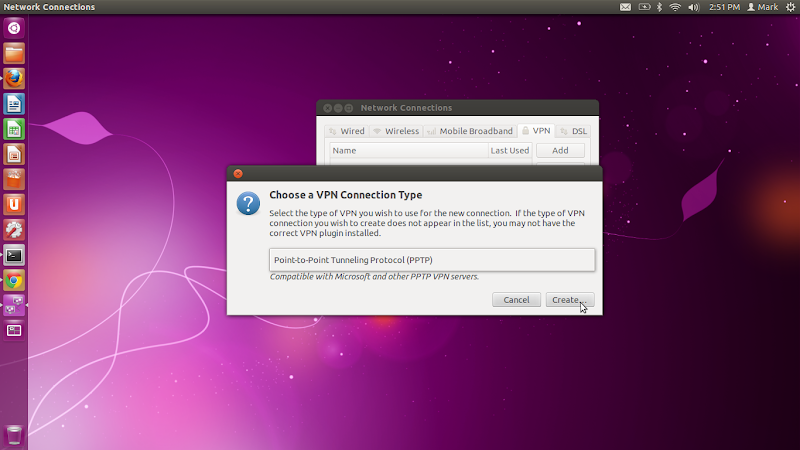Launch Google Chrome from the dock
This screenshot has height=450, width=800.
(x=14, y=280)
